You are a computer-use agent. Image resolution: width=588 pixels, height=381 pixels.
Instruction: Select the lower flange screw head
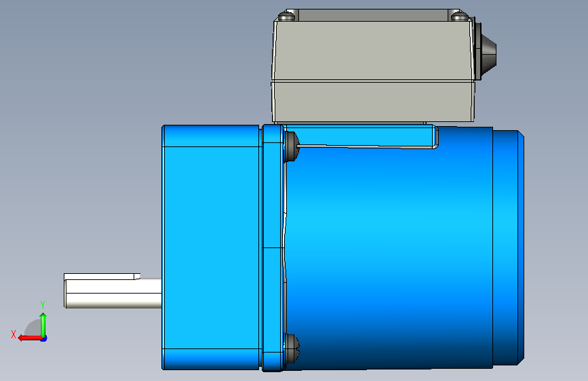click(x=292, y=348)
